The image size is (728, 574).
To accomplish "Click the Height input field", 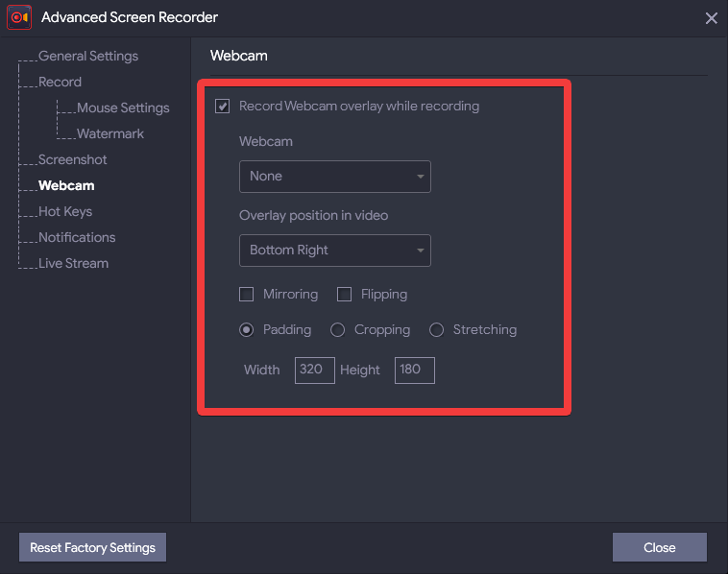I will click(415, 371).
